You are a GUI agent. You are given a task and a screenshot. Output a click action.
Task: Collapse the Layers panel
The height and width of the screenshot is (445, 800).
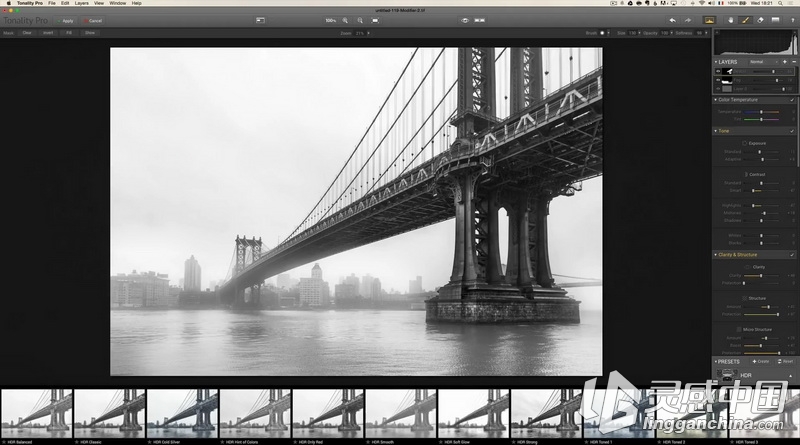tap(716, 62)
